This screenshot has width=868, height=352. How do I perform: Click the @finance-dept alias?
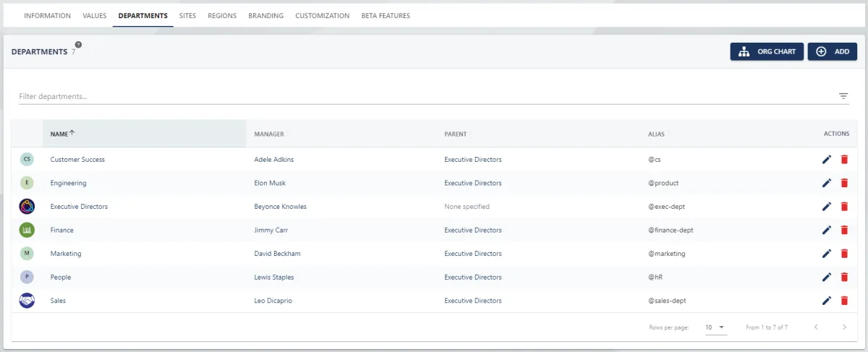[671, 230]
